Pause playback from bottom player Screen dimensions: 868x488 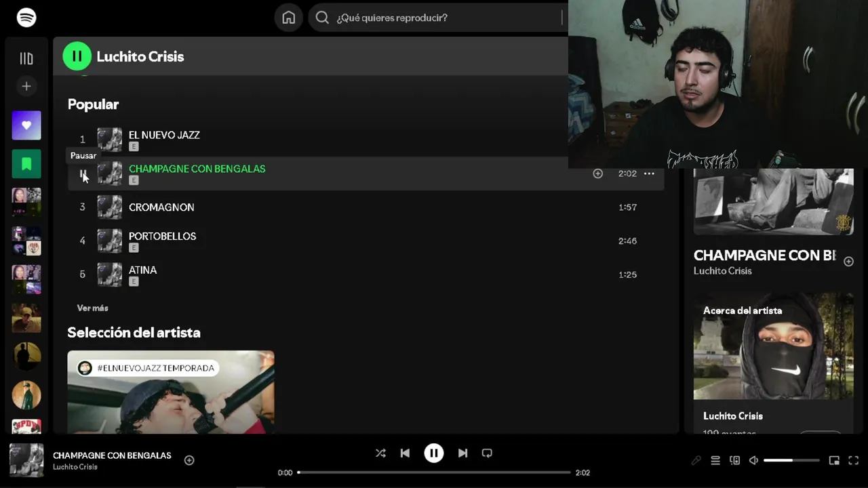(434, 453)
